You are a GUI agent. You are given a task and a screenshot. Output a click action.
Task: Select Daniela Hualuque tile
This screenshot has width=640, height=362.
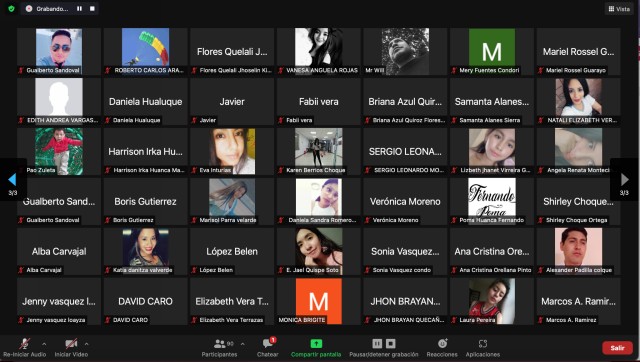145,102
